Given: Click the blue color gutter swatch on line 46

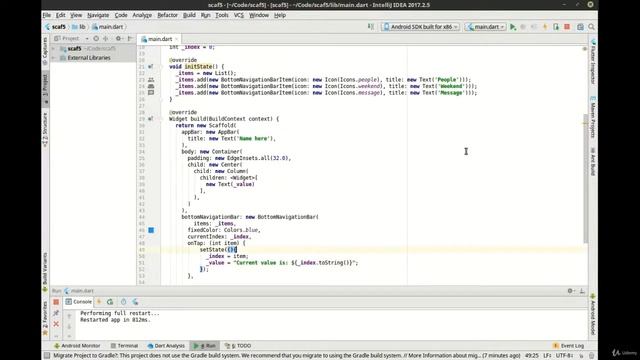Looking at the screenshot, I should click(151, 230).
